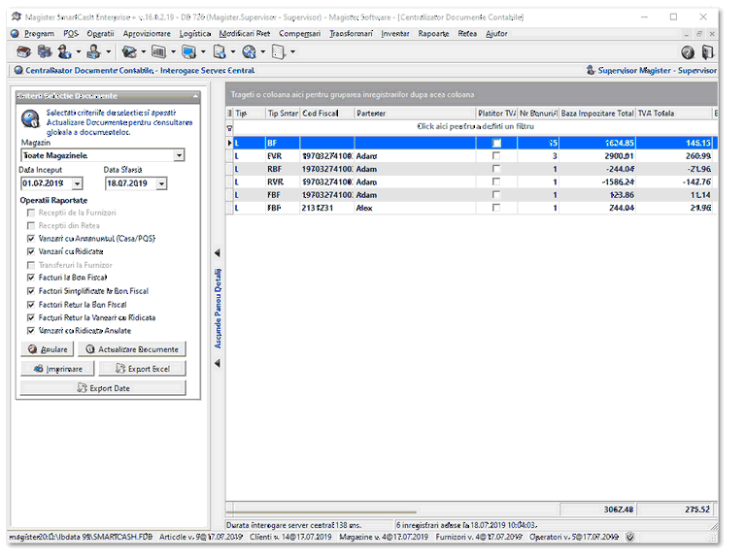This screenshot has width=745, height=560.
Task: Open the Program menu
Action: [x=40, y=34]
